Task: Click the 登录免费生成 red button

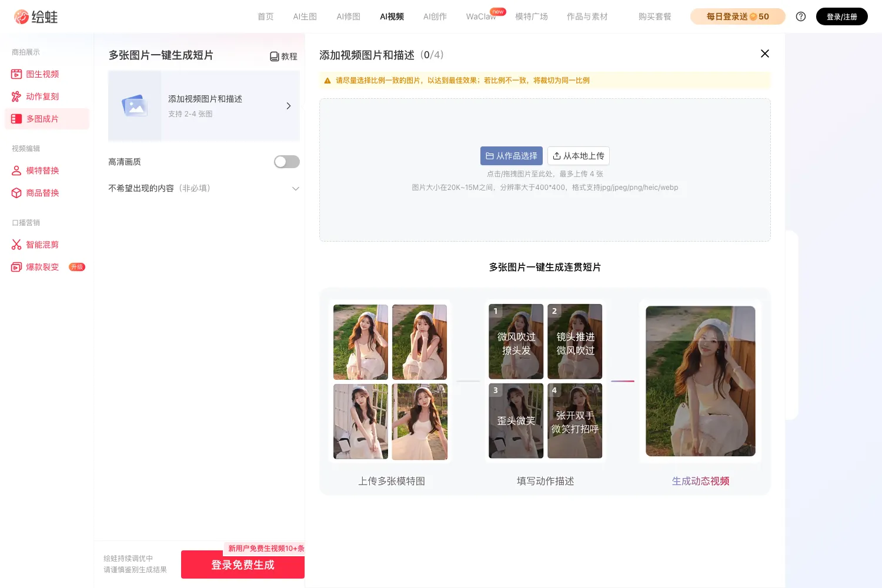Action: click(x=243, y=564)
